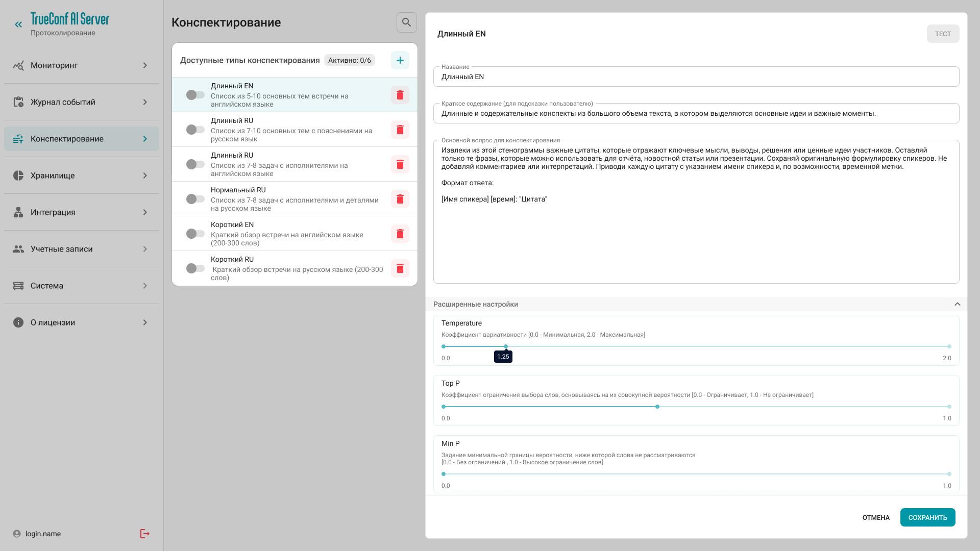Collapse sidebar with double-chevron icon

point(18,24)
